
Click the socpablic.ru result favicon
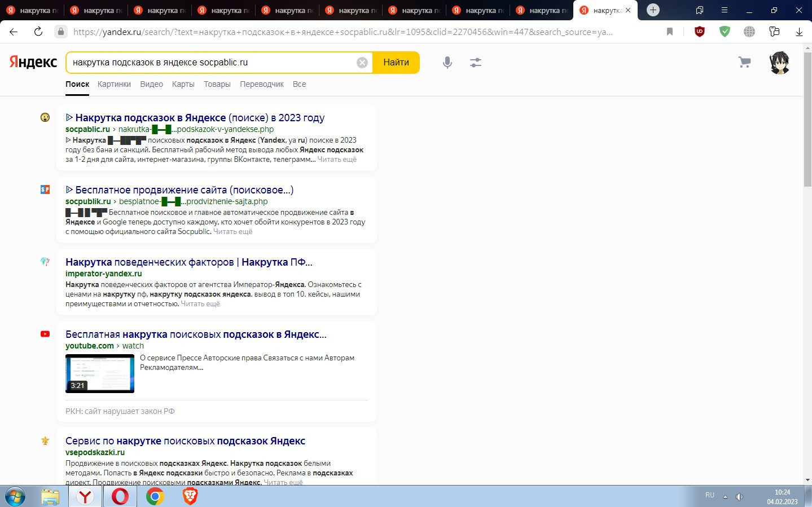(45, 117)
